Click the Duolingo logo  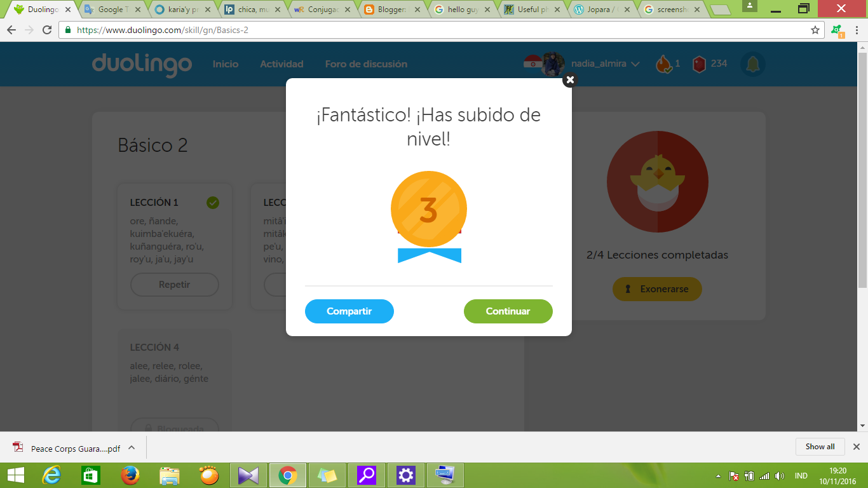[142, 64]
